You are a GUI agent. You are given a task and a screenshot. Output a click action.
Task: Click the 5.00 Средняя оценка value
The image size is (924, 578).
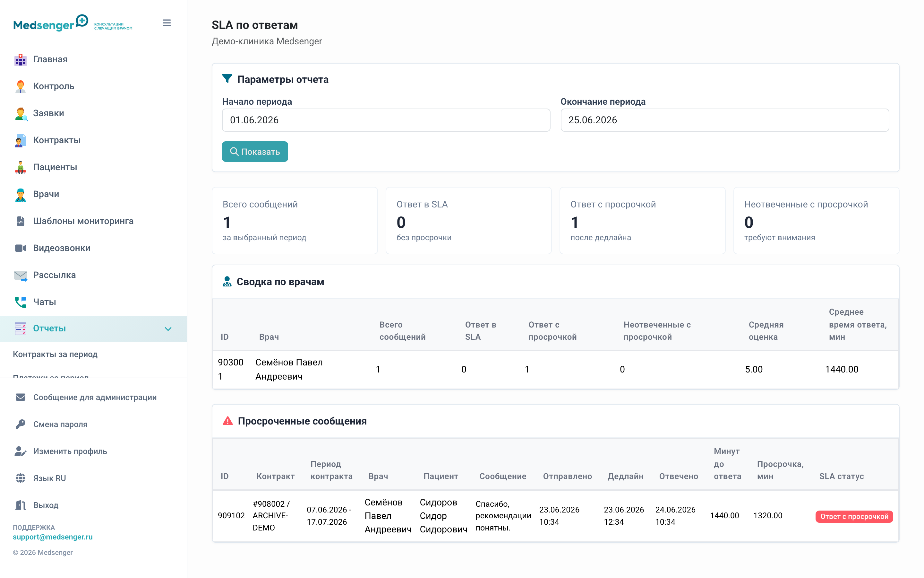(x=754, y=369)
